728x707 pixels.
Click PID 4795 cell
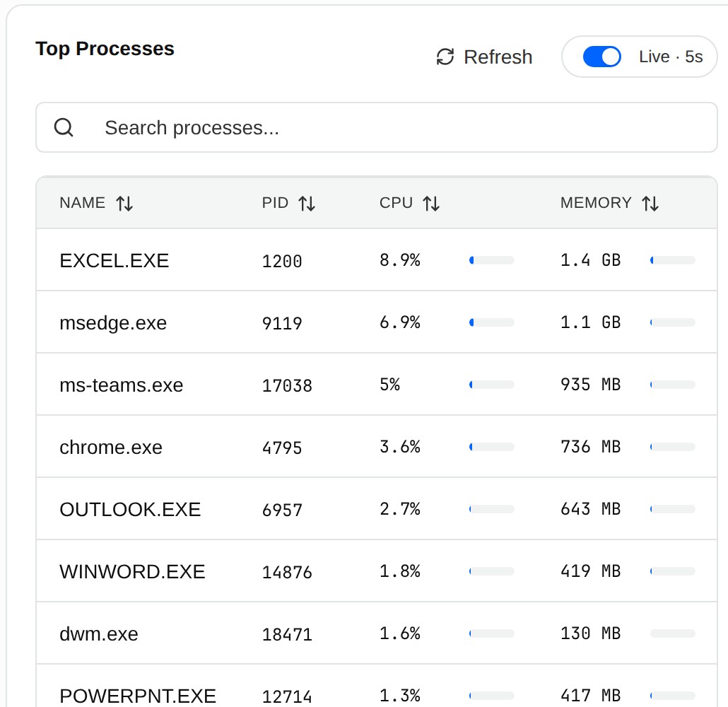[282, 448]
